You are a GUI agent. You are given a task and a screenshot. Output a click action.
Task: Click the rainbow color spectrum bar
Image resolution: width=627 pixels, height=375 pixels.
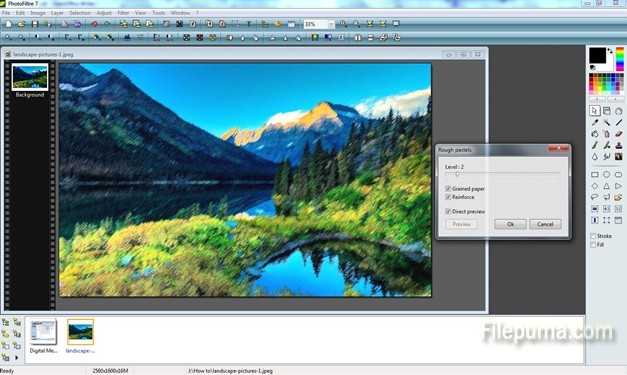click(619, 59)
